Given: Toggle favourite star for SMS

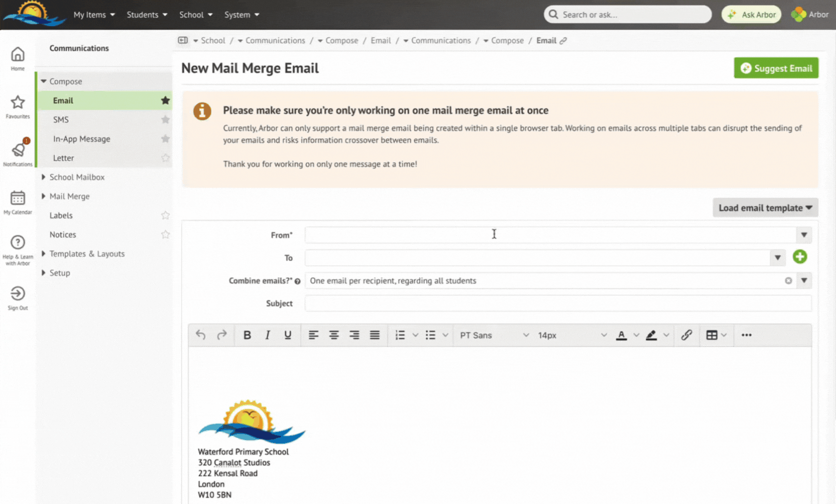Looking at the screenshot, I should point(165,120).
